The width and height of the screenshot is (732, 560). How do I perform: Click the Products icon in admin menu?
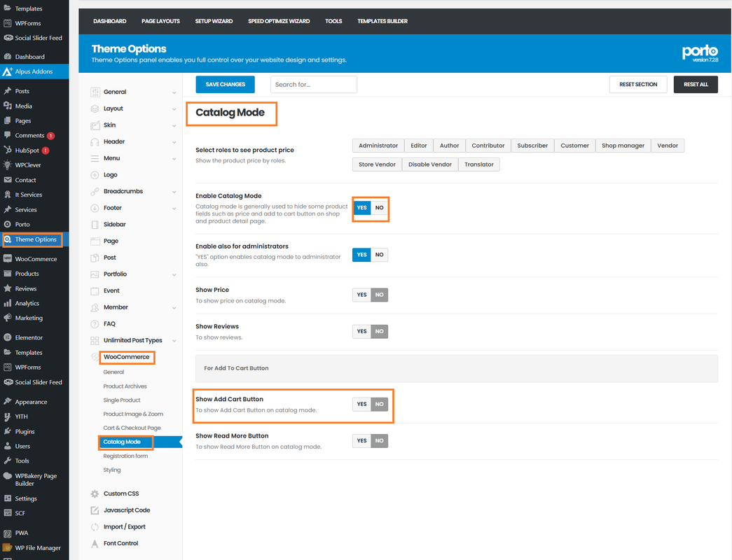tap(8, 274)
